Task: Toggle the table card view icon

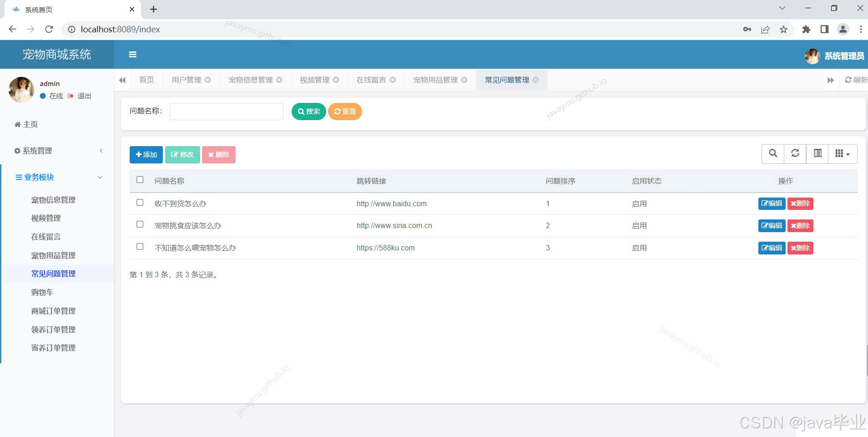Action: 818,153
